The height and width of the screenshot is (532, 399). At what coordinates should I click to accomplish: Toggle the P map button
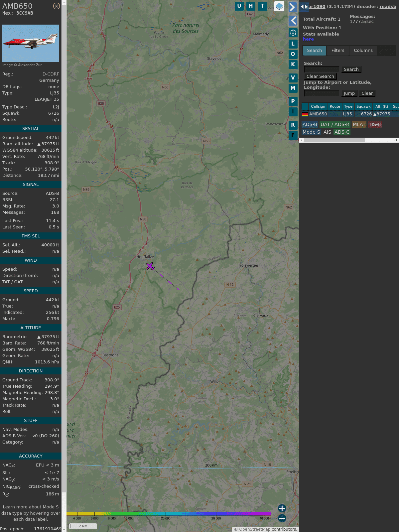(293, 101)
